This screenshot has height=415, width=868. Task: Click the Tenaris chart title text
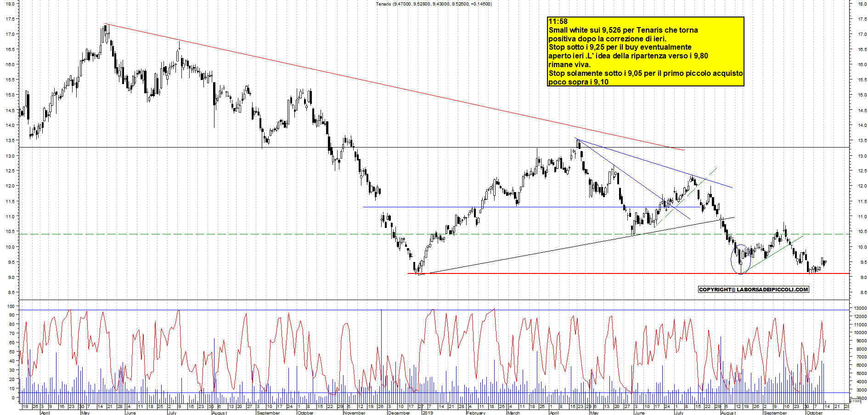pyautogui.click(x=434, y=4)
